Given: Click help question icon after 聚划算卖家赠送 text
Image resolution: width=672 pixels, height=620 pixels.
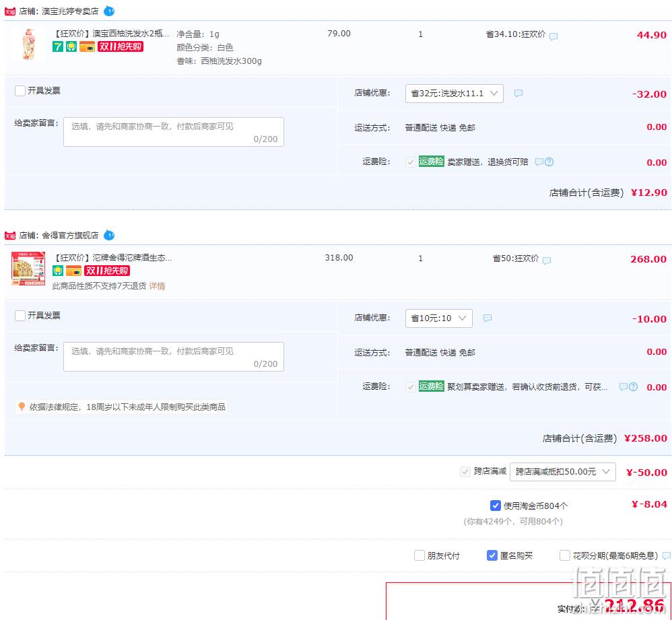Looking at the screenshot, I should click(634, 387).
